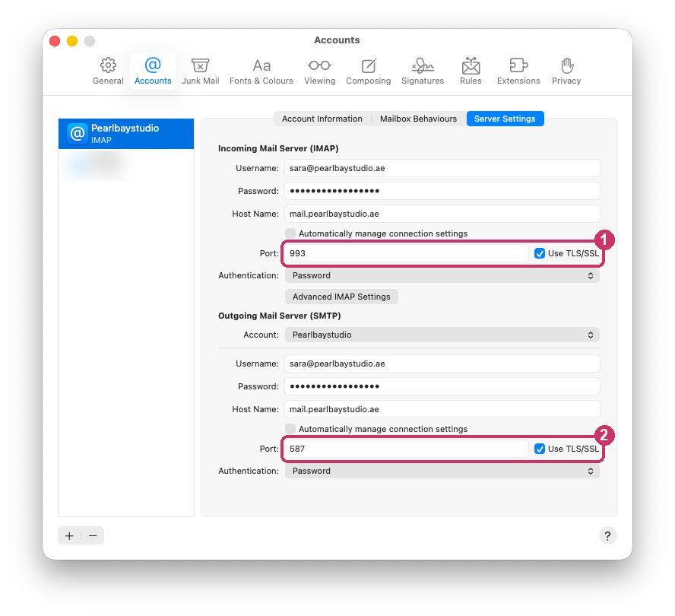
Task: Open the Viewing preferences pane
Action: [x=319, y=71]
